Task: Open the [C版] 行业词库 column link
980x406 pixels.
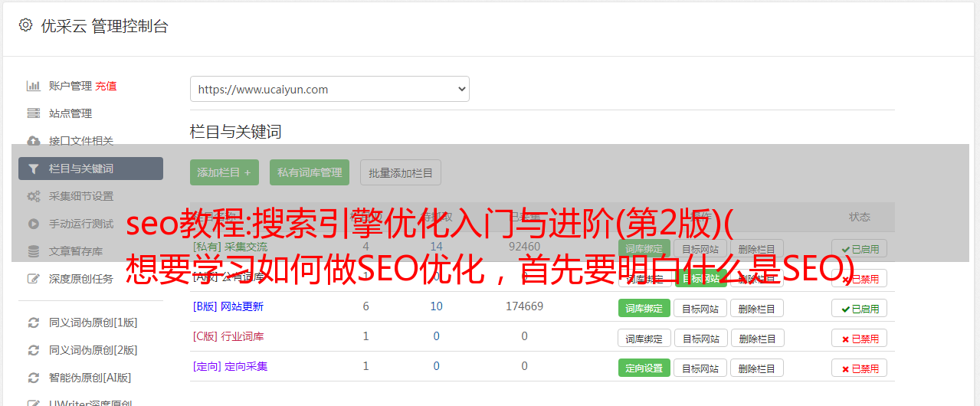Action: click(x=228, y=336)
